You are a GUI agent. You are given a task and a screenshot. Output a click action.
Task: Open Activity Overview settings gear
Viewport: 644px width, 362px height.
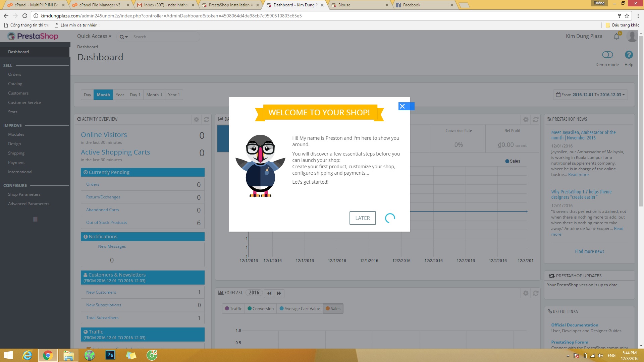[197, 119]
